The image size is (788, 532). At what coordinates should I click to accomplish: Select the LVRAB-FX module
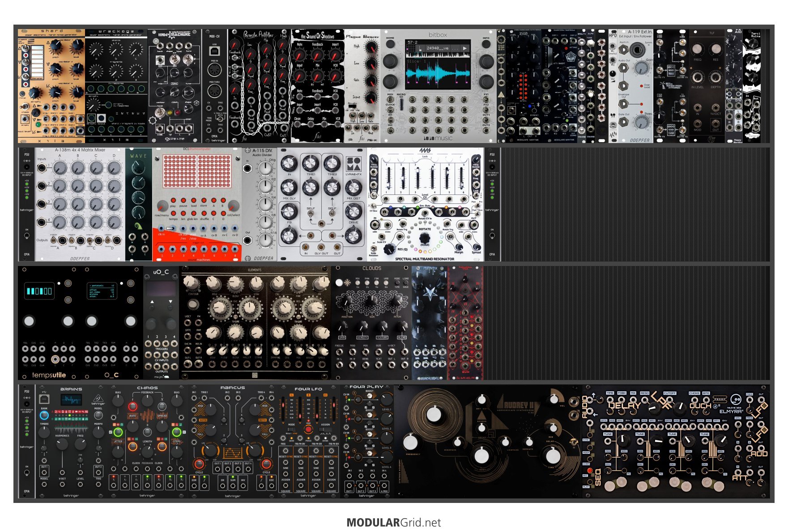[x=322, y=204]
